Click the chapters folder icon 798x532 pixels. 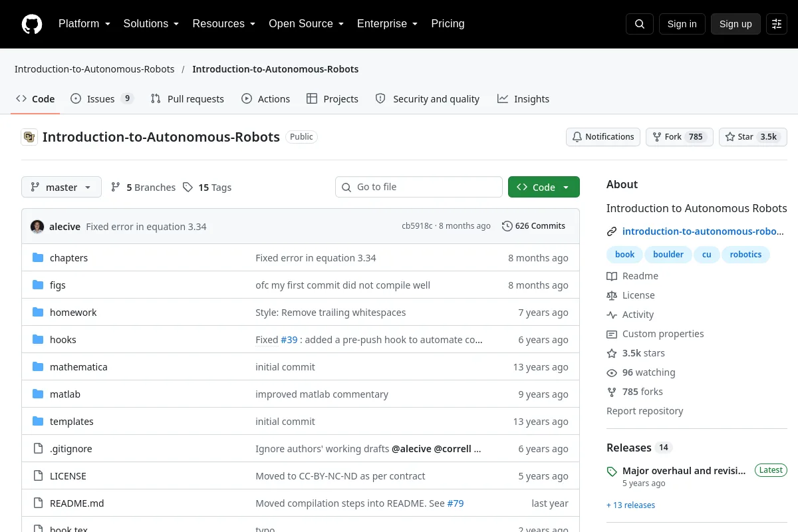pyautogui.click(x=38, y=258)
